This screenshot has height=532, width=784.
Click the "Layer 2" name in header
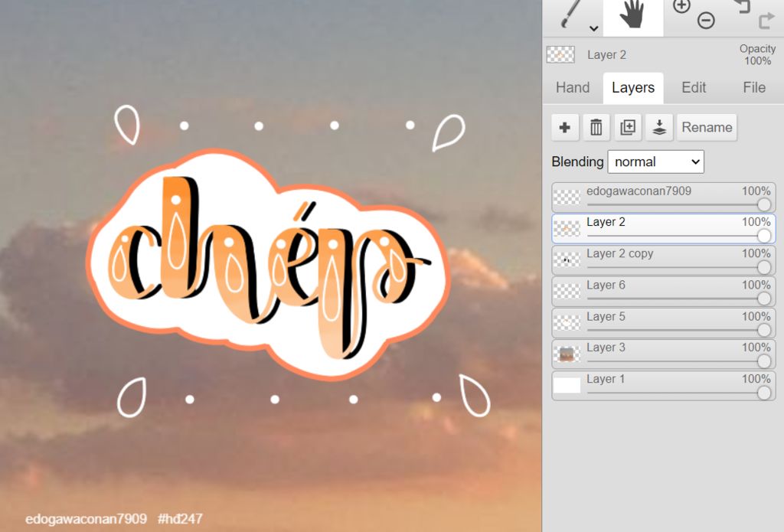click(606, 55)
